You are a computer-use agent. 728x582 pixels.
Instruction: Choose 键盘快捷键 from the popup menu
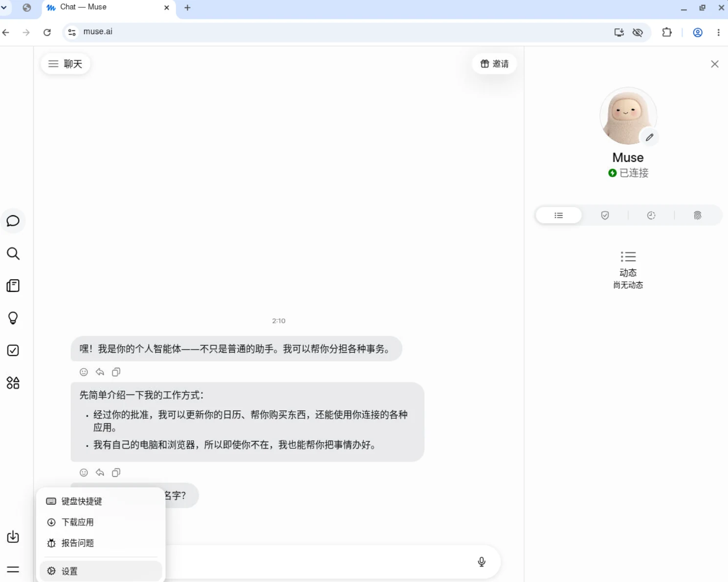point(101,501)
